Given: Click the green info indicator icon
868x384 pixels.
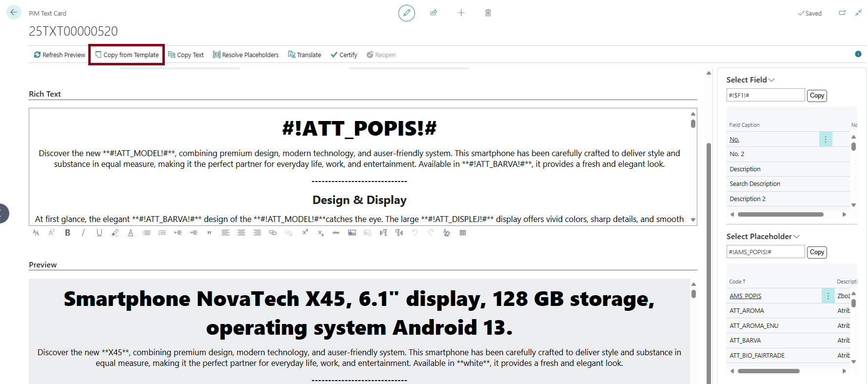Looking at the screenshot, I should [x=858, y=54].
